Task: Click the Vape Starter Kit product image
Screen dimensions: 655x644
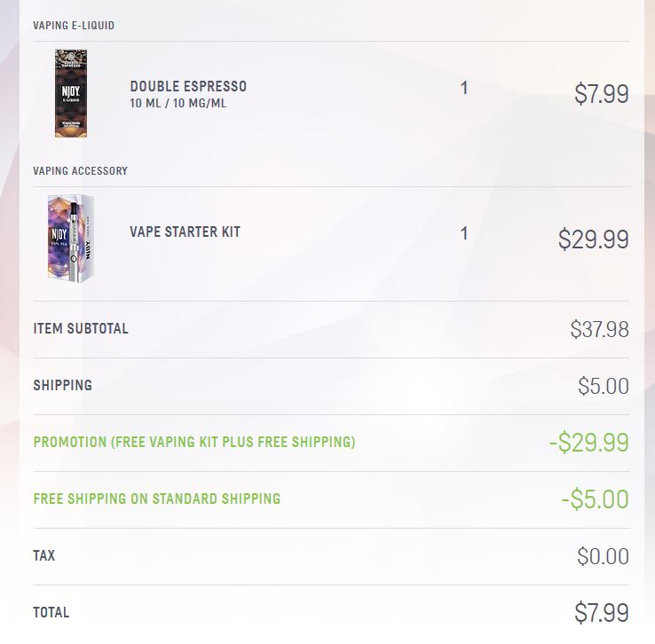Action: (x=71, y=238)
